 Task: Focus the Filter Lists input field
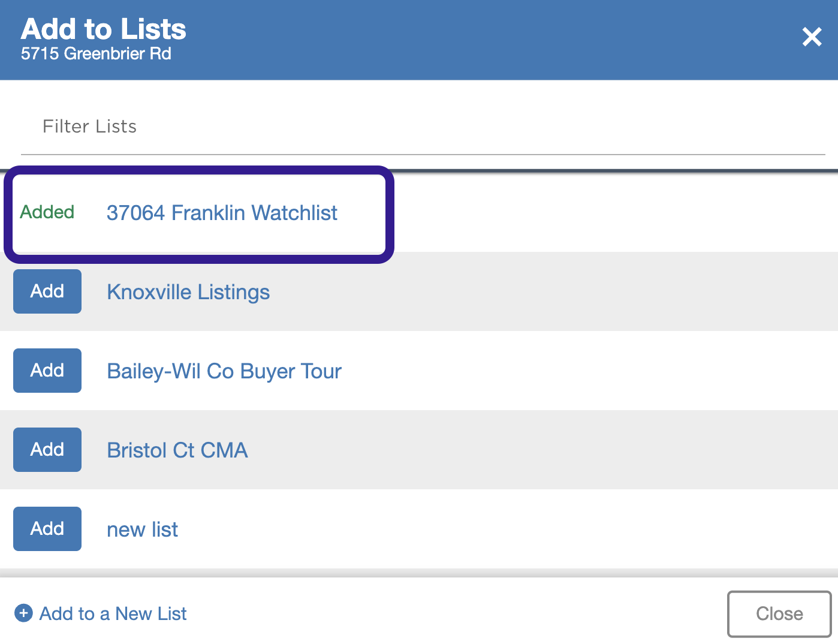tap(423, 127)
